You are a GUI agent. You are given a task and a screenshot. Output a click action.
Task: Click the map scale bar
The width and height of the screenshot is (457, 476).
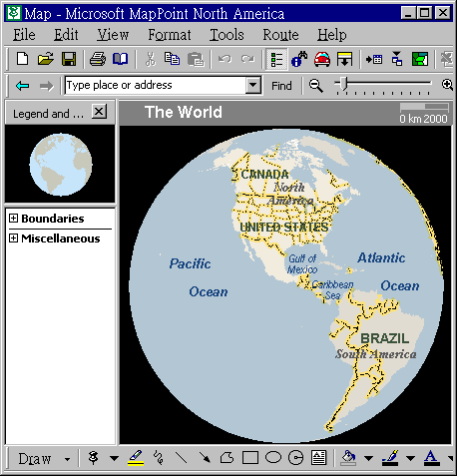pos(424,107)
